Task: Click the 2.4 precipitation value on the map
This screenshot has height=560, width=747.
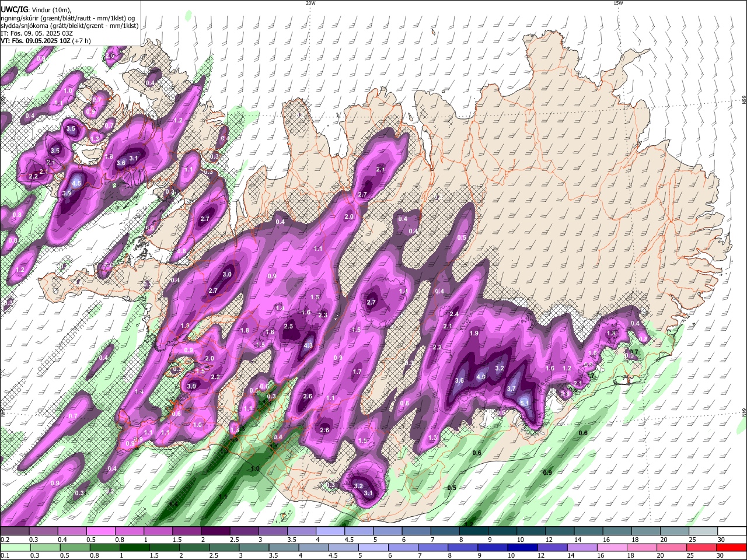Action: (454, 314)
